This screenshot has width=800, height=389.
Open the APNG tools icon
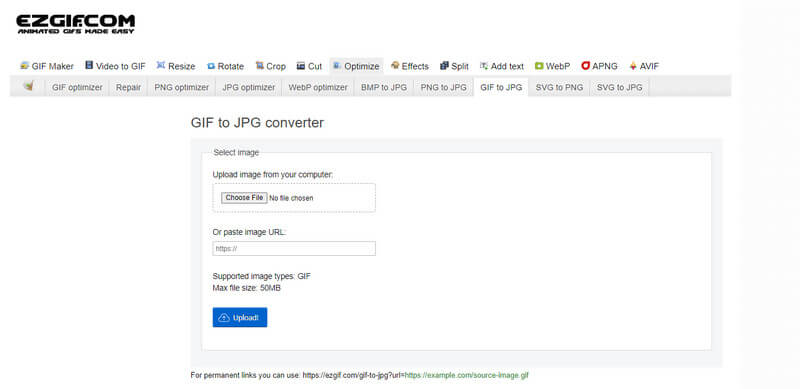(585, 65)
